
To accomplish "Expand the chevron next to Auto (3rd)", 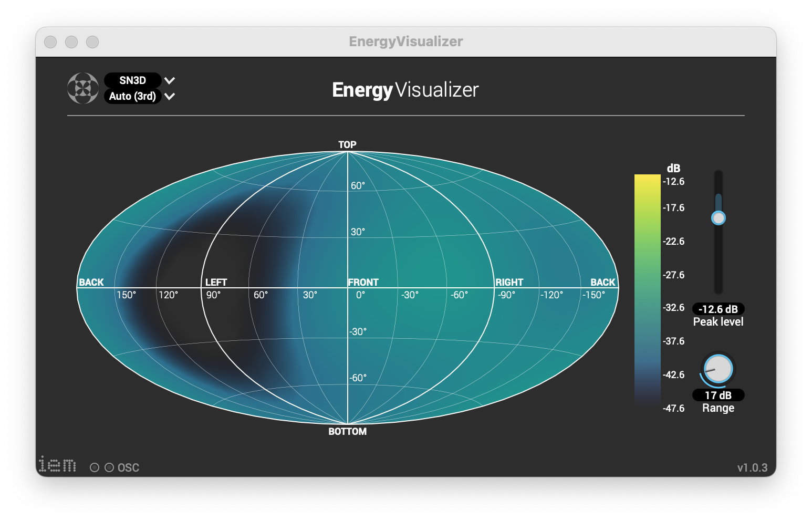I will 169,96.
